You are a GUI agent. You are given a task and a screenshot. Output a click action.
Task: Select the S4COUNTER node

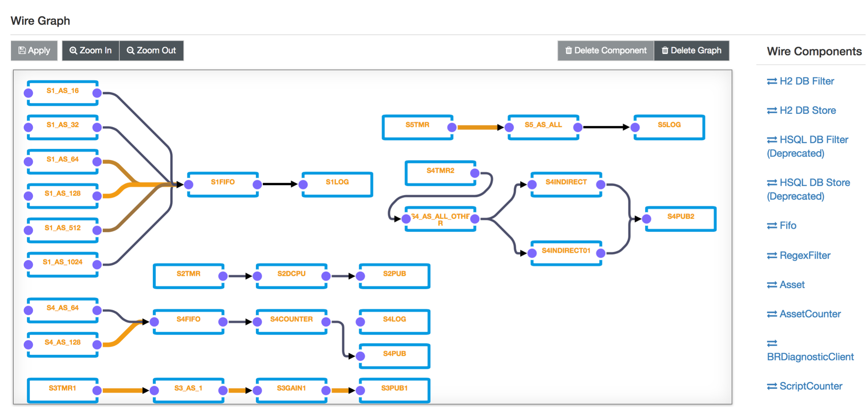pyautogui.click(x=292, y=322)
